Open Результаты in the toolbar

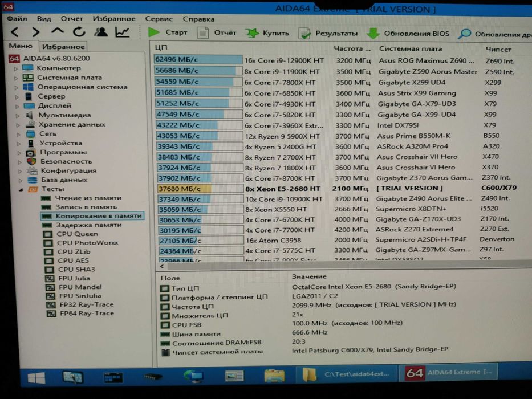click(x=328, y=34)
